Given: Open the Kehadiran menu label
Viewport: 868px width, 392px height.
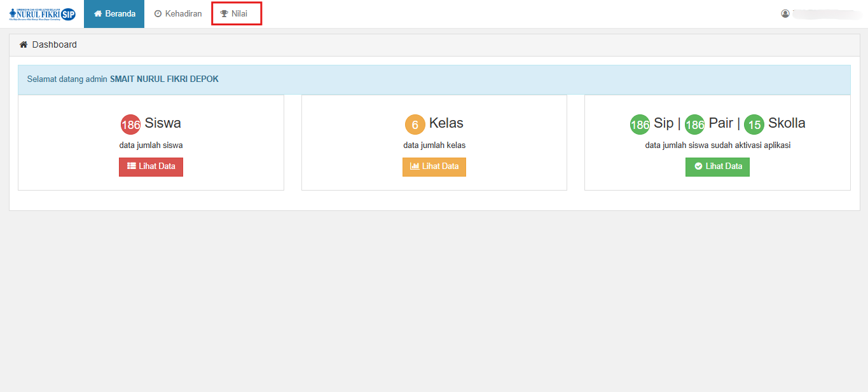Looking at the screenshot, I should (183, 14).
